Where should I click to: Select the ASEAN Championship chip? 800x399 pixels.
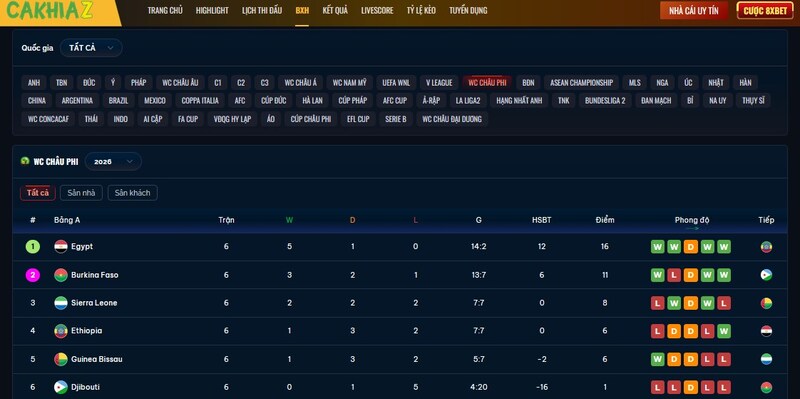582,83
